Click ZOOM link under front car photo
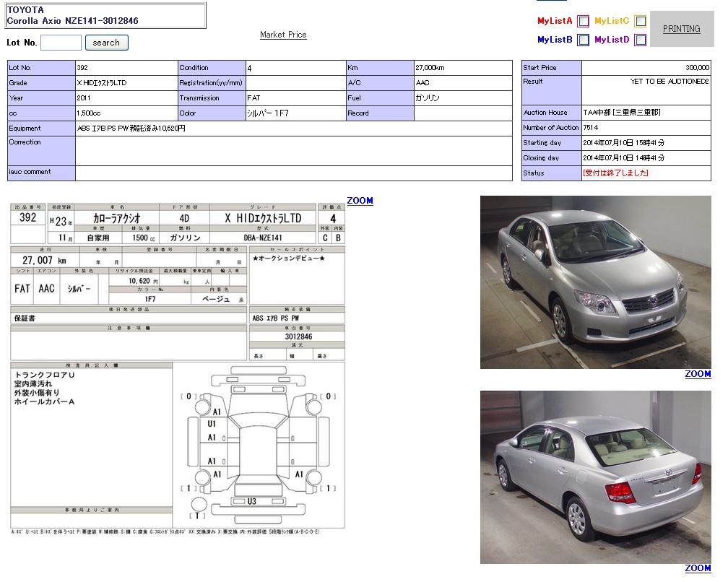This screenshot has width=728, height=582. 698,374
